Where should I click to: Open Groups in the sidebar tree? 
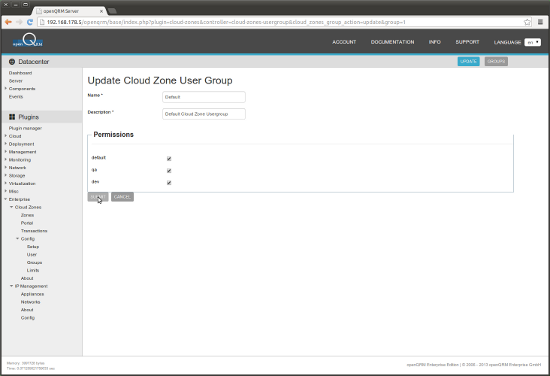[34, 262]
